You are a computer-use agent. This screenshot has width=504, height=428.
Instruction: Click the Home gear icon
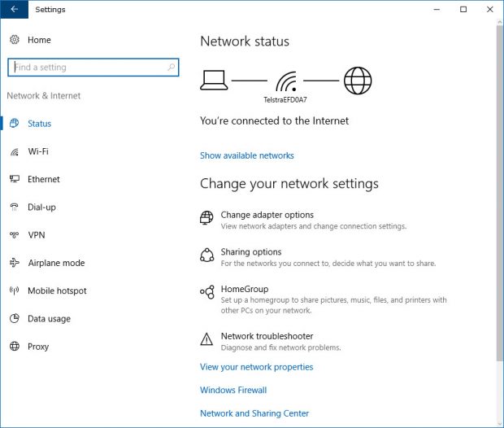coord(15,40)
